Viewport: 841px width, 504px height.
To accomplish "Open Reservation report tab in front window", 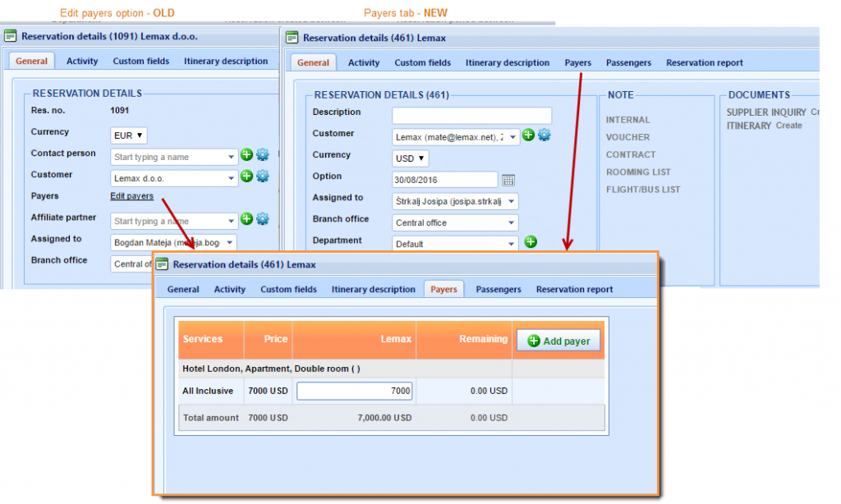I will pyautogui.click(x=574, y=290).
